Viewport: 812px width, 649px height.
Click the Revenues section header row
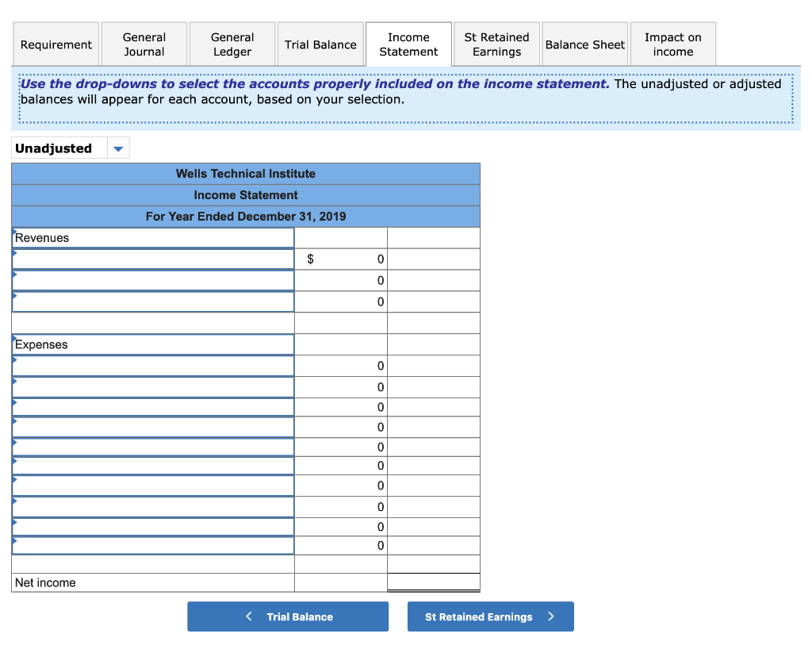tap(152, 237)
